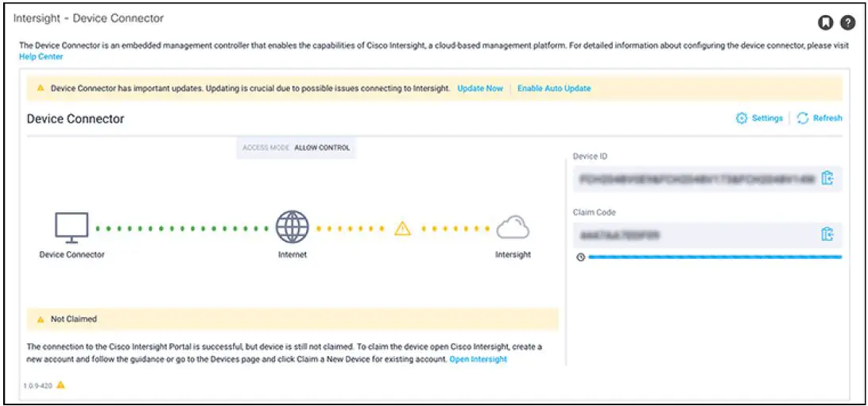Click the Internet globe icon

point(293,226)
